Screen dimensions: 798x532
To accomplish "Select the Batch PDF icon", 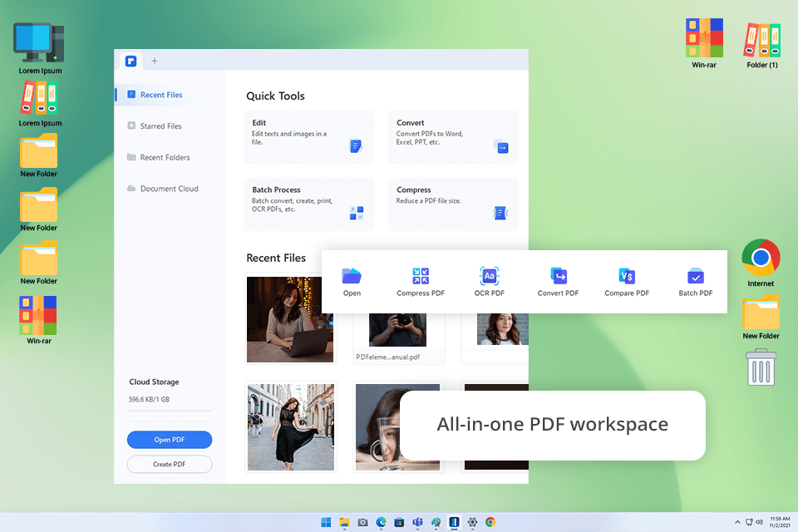I will (695, 276).
